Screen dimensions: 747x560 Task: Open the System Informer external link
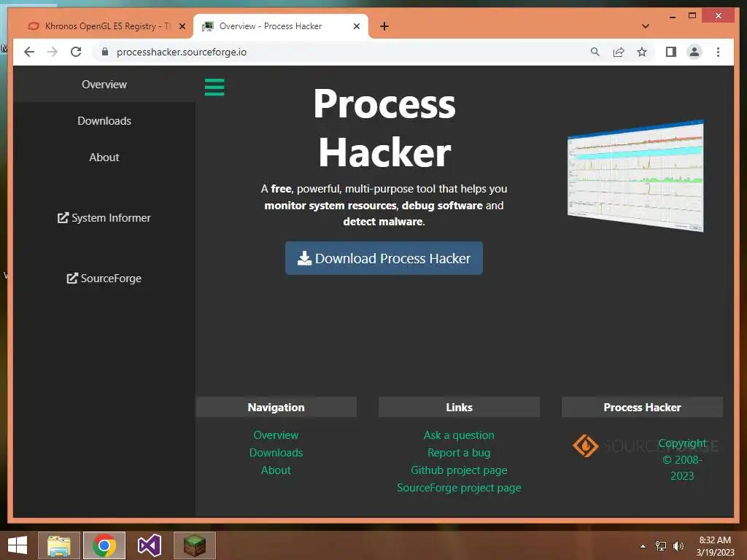104,217
